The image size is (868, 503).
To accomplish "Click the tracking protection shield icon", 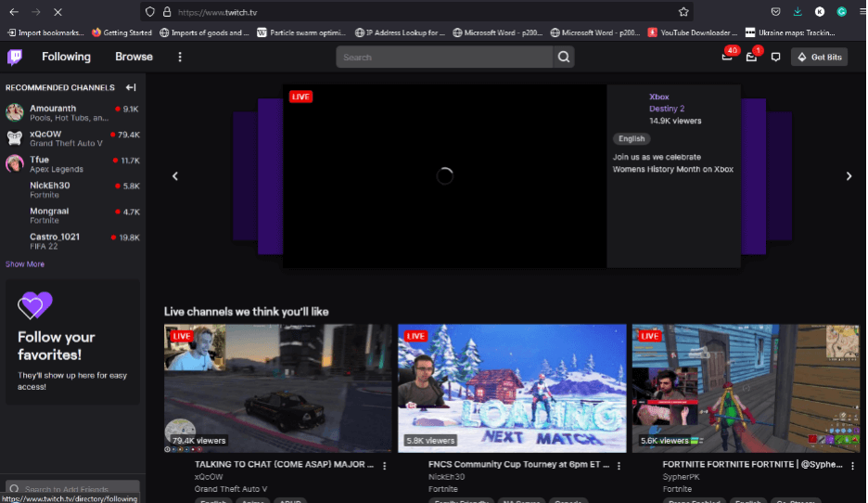I will [150, 12].
